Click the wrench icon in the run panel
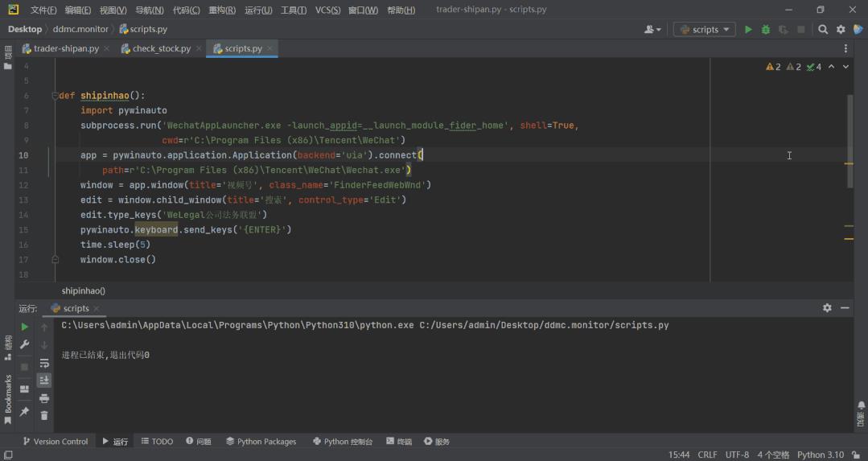 (x=24, y=345)
